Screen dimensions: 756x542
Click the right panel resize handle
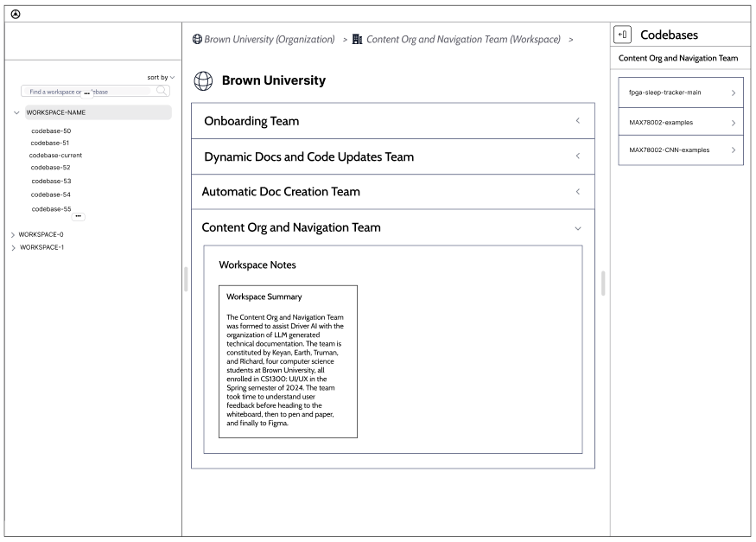pos(603,284)
